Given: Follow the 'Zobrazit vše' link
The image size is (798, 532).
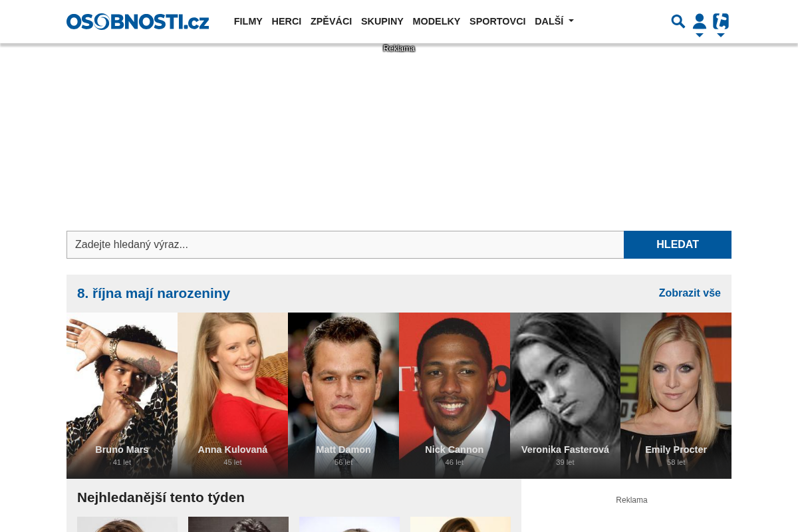Looking at the screenshot, I should tap(690, 293).
